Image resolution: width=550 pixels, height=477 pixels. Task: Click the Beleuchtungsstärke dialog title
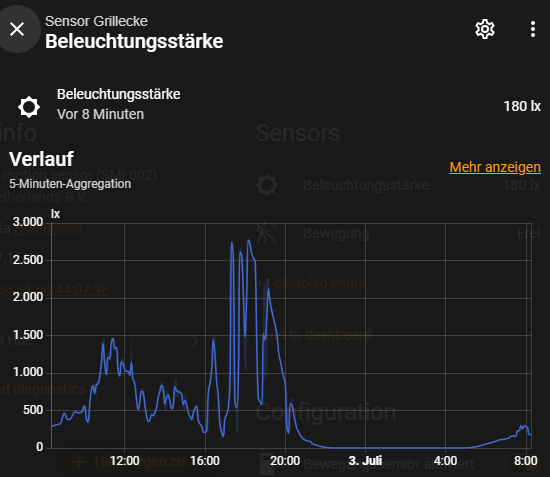click(134, 41)
